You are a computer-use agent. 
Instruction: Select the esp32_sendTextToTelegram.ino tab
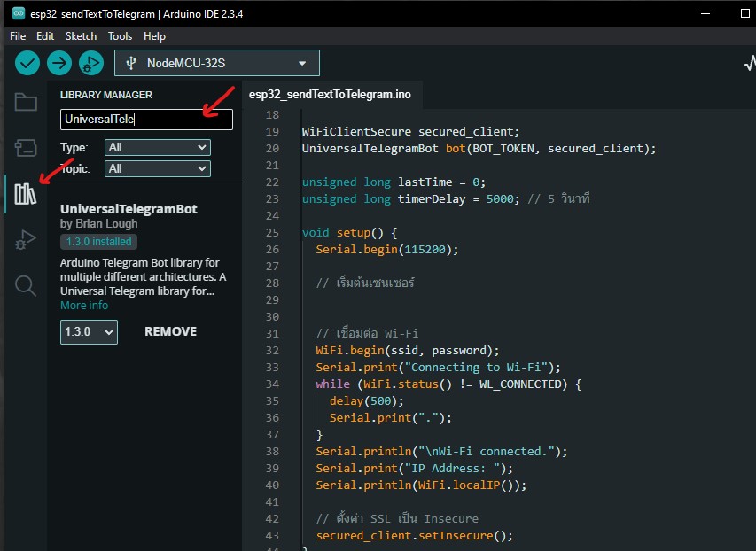coord(330,95)
